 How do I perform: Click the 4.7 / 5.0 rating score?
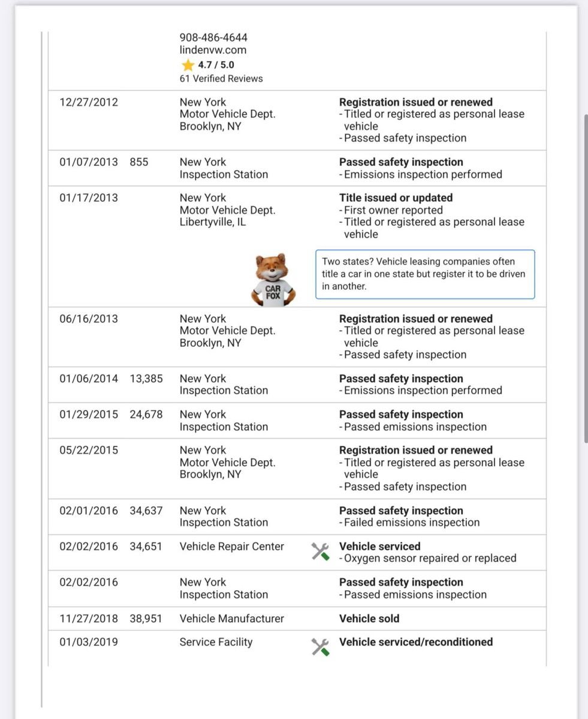click(216, 65)
